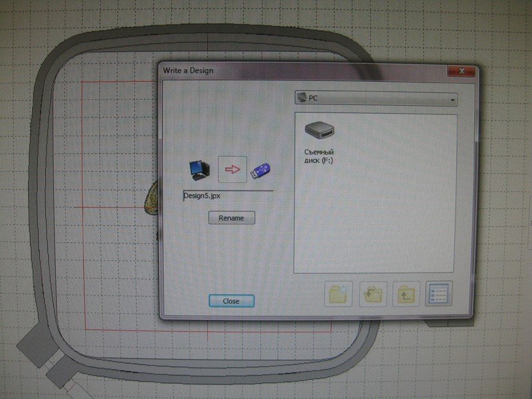Click the Rename button
Screen dimensions: 532x399
231,218
